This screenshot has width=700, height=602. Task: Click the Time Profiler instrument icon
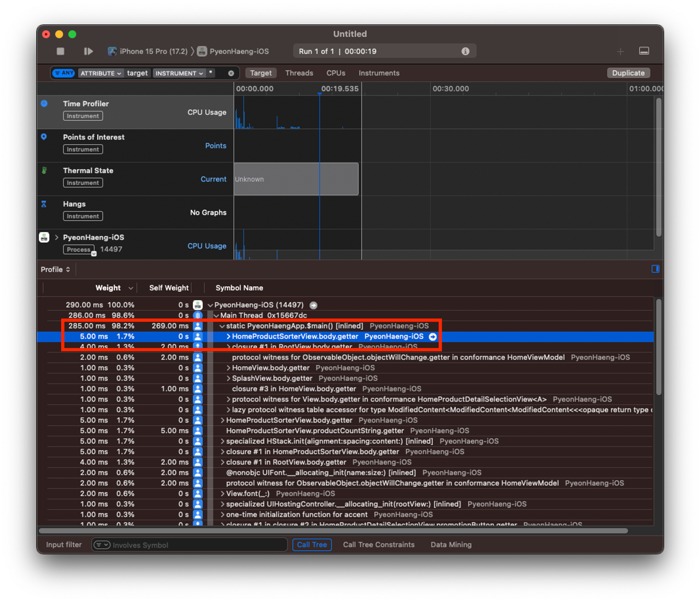(44, 104)
